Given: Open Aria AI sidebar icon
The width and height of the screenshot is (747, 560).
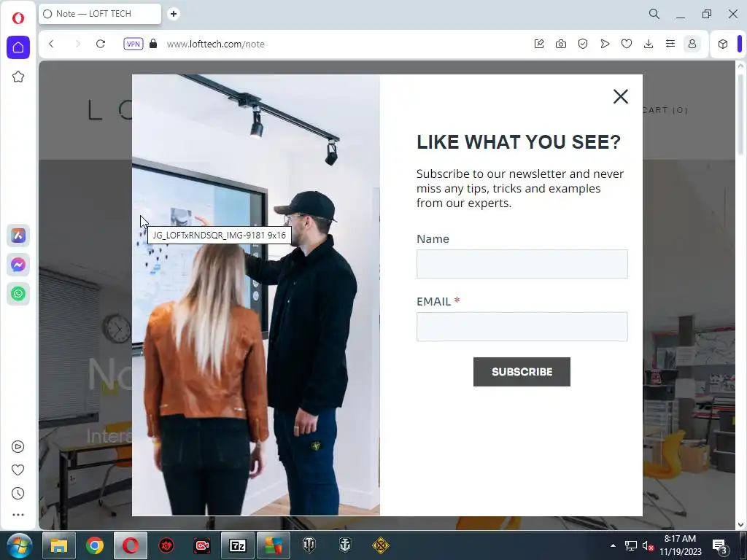Looking at the screenshot, I should click(x=18, y=236).
